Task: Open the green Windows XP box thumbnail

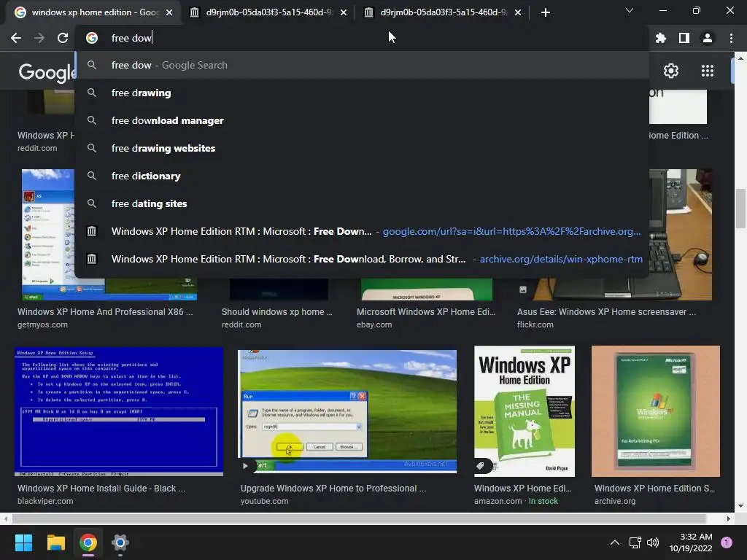Action: tap(656, 411)
